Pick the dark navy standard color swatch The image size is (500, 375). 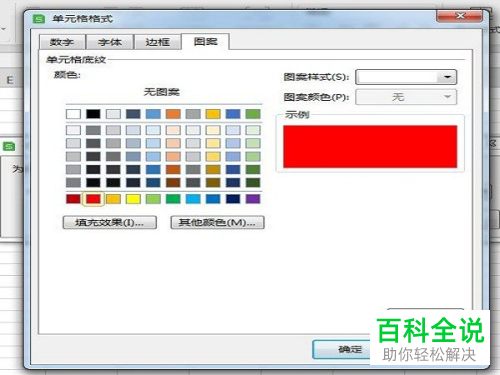pyautogui.click(x=233, y=199)
